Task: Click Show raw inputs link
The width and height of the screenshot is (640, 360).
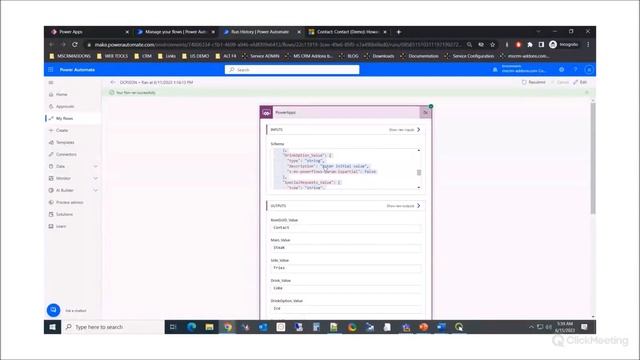Action: (404, 130)
